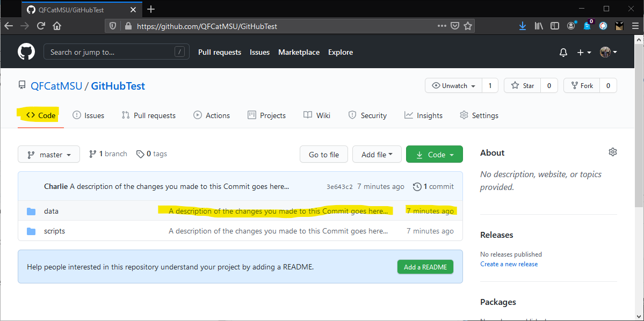Click Add a README button
This screenshot has width=644, height=321.
pos(425,267)
